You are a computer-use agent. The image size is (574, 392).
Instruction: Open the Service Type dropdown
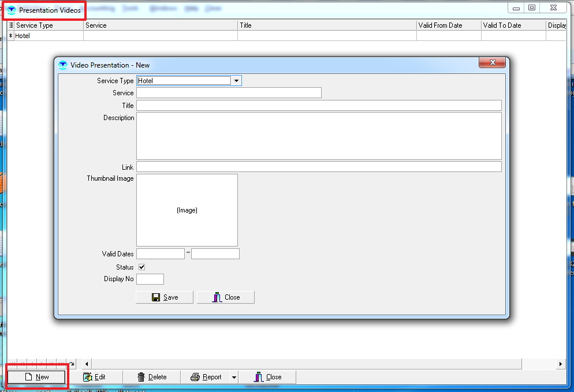point(236,81)
